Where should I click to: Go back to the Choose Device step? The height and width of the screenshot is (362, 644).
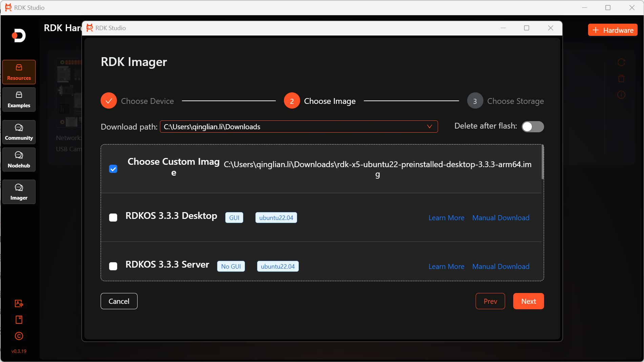pyautogui.click(x=108, y=100)
